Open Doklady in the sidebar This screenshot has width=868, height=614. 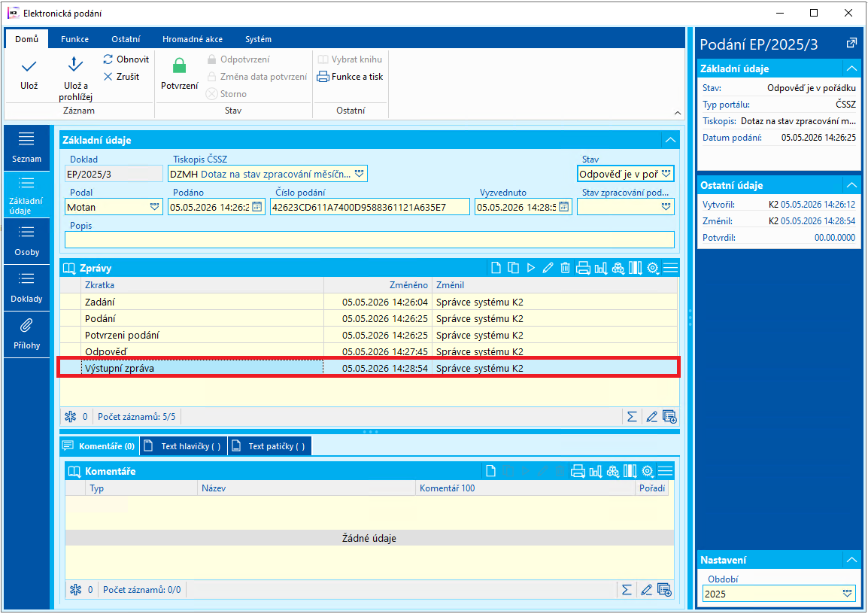tap(26, 288)
